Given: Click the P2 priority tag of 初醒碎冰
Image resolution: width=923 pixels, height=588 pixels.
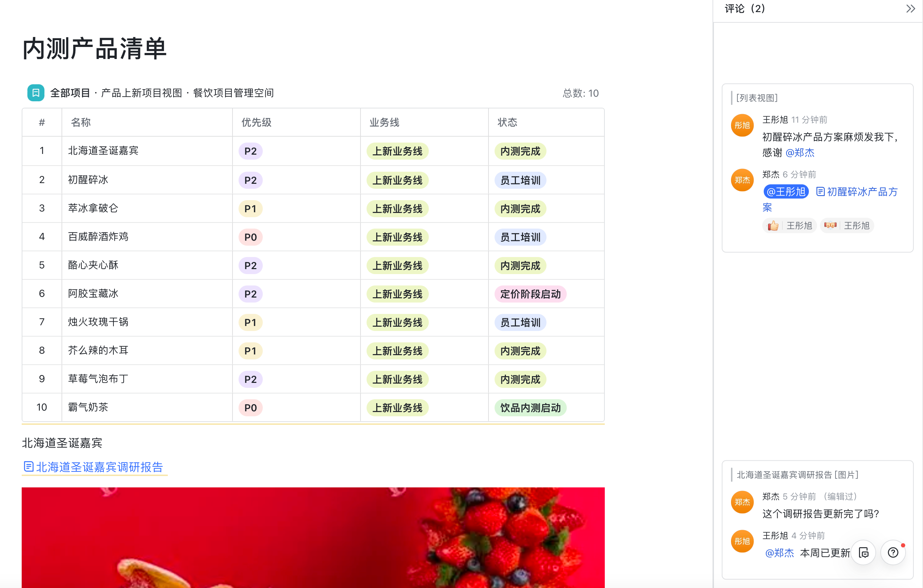Looking at the screenshot, I should click(x=250, y=180).
